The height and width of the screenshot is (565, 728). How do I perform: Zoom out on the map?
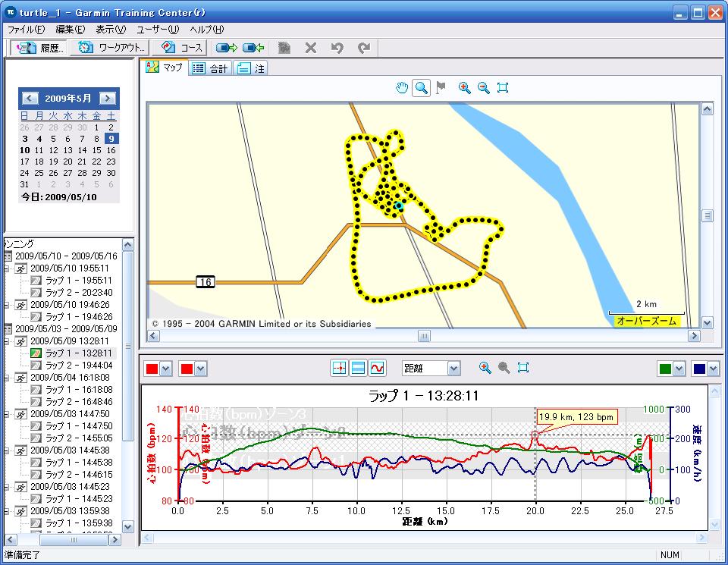click(484, 88)
